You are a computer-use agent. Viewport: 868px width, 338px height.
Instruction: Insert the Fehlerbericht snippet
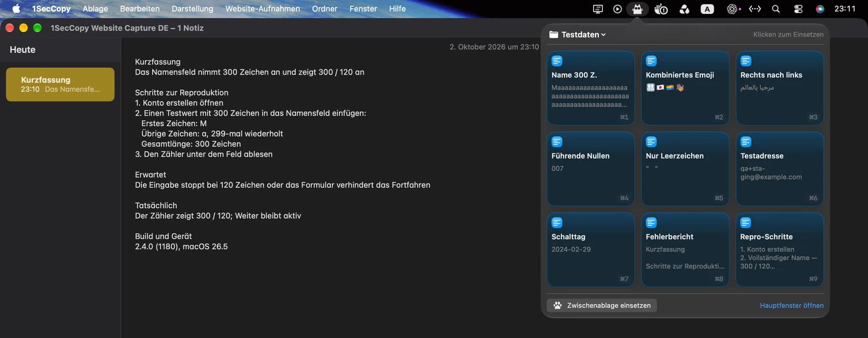[685, 250]
